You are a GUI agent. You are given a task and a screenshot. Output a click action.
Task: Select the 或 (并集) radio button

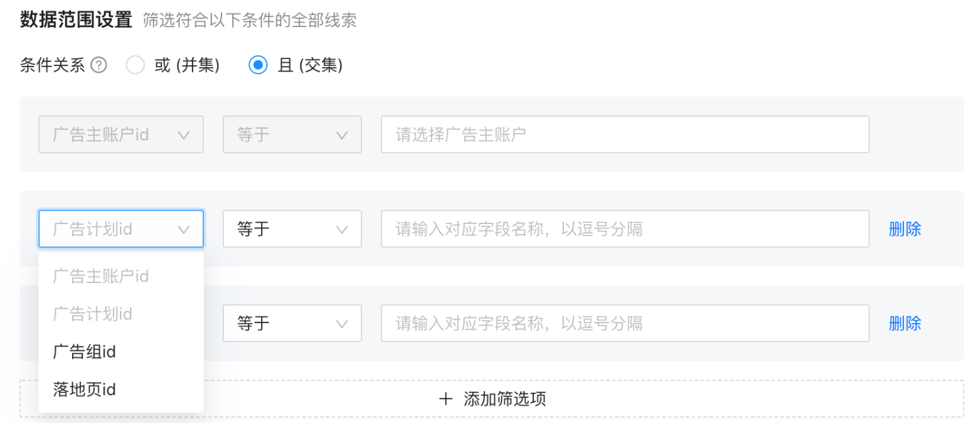[x=136, y=65]
